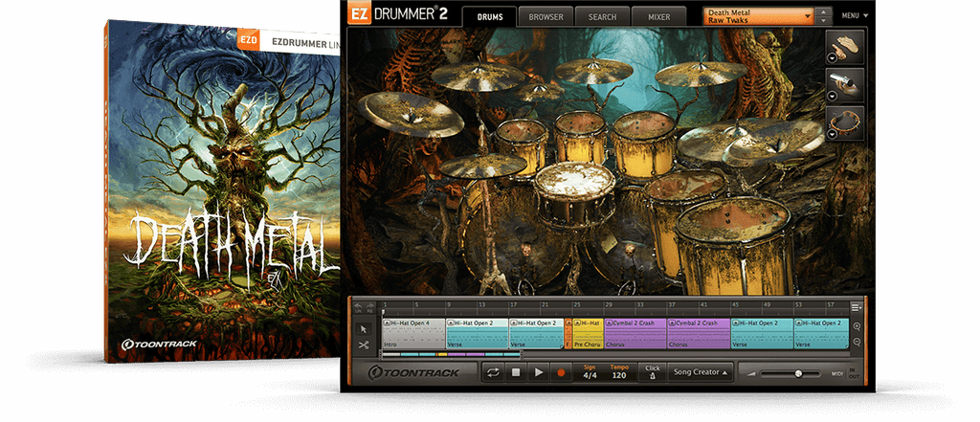Step to the next preset with down arrow
This screenshot has width=980, height=422.
point(824,21)
